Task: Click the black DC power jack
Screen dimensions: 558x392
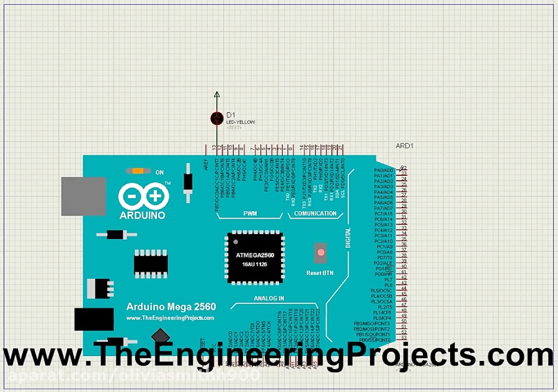Action: pyautogui.click(x=94, y=319)
